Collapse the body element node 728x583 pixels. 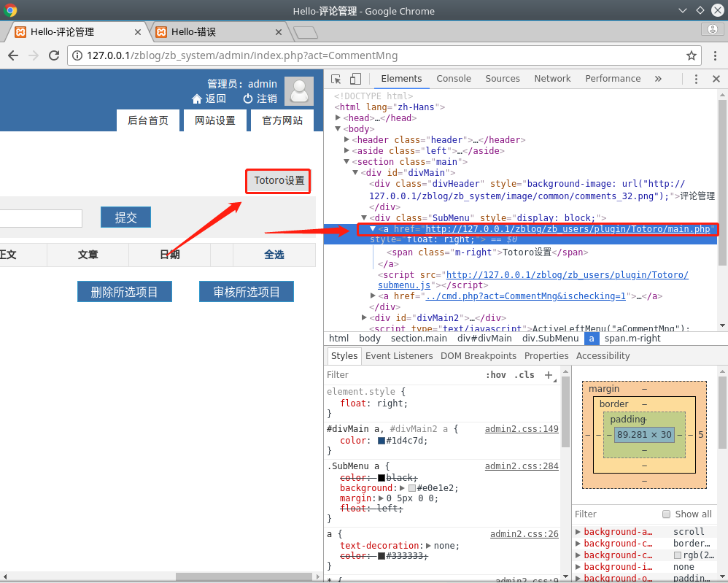[338, 128]
